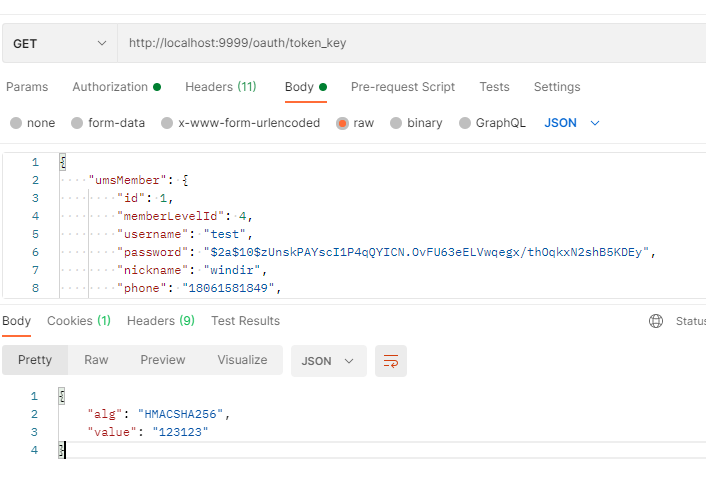Click the "18061581849" phone value
Viewport: 706px width, 493px height.
[228, 288]
